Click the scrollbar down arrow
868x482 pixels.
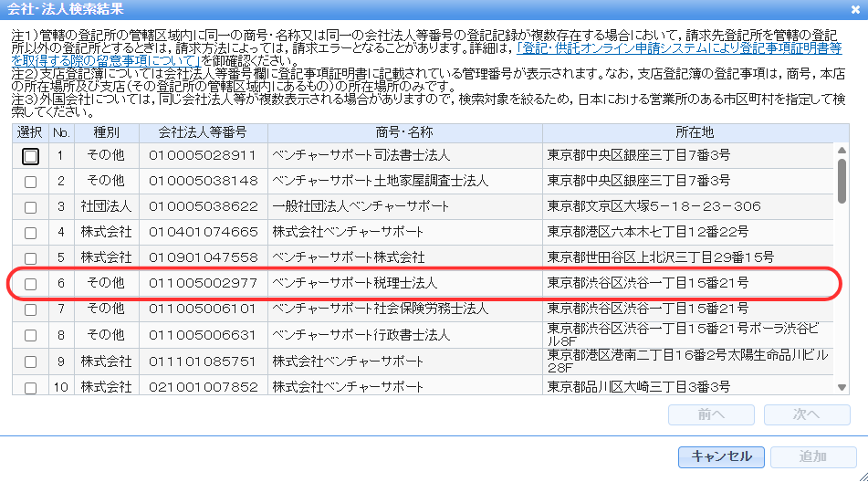842,387
